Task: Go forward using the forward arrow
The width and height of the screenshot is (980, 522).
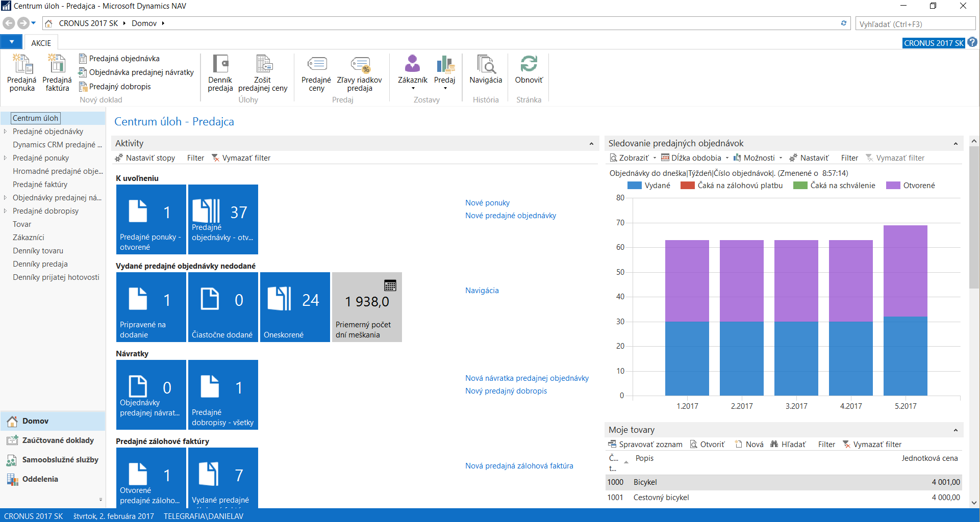Action: 23,23
